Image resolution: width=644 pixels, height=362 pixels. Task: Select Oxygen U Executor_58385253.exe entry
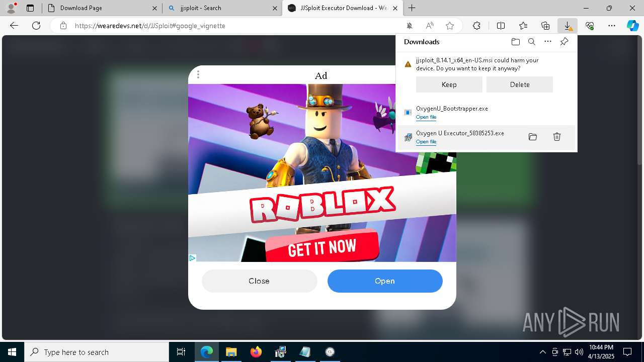487,137
